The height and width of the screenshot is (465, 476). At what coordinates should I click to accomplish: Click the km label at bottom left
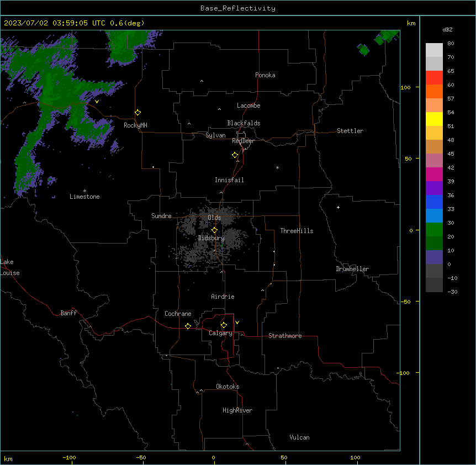(8, 458)
